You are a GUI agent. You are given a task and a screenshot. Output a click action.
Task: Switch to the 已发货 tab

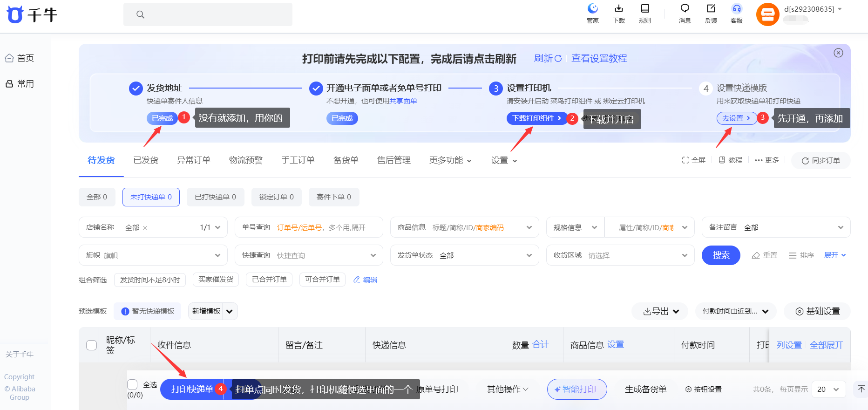click(146, 161)
